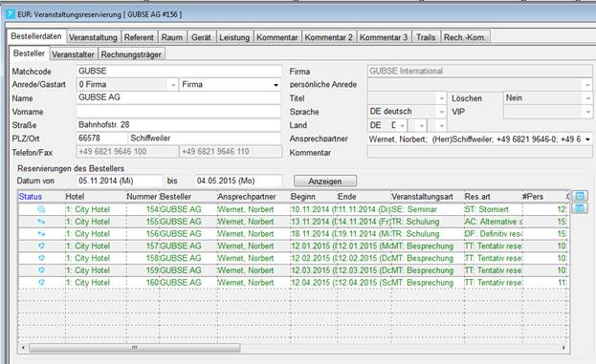Click the empty Vorname field

coord(179,111)
